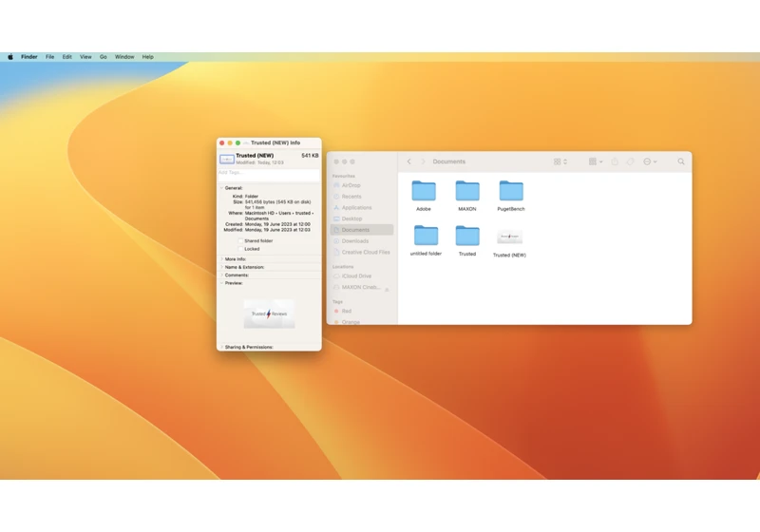This screenshot has width=760, height=532.
Task: Go back in the Documents Finder window
Action: [408, 161]
